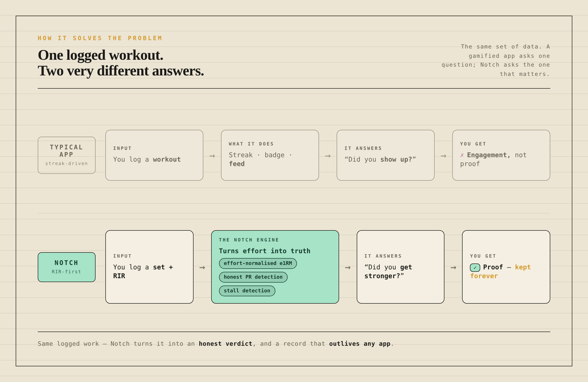Click the arrow before the Proof card
This screenshot has width=588, height=382.
click(453, 267)
